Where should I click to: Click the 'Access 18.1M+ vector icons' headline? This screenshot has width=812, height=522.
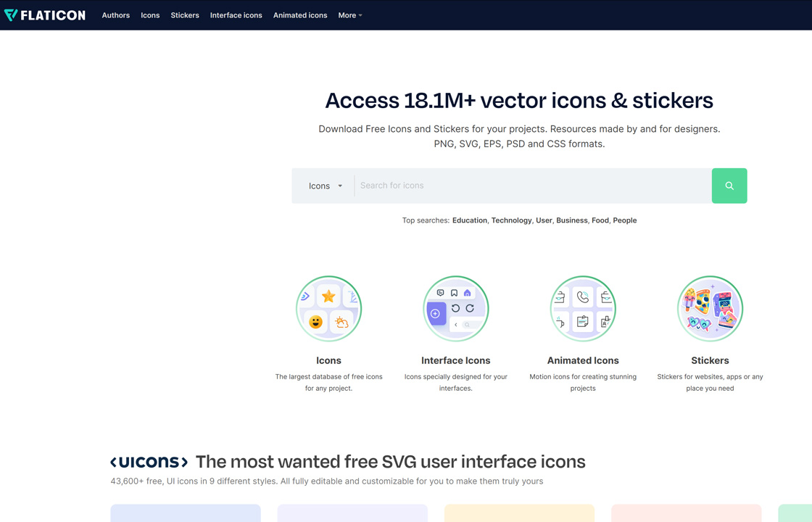pos(519,101)
